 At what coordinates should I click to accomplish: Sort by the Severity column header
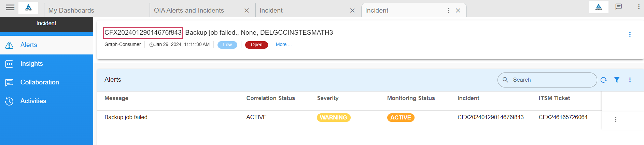(x=327, y=98)
